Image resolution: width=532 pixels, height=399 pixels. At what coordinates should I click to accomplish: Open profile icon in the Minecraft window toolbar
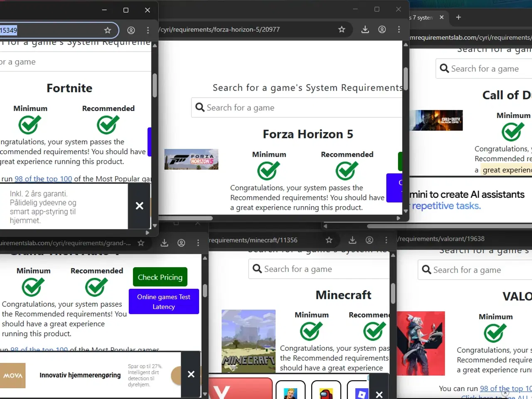[x=369, y=240]
